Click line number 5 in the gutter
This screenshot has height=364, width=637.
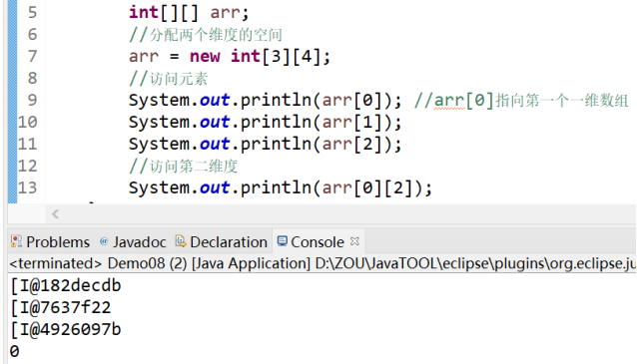coord(33,12)
